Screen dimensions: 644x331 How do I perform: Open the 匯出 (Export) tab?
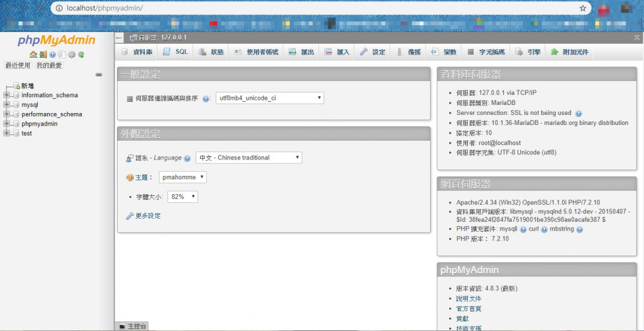click(x=301, y=52)
